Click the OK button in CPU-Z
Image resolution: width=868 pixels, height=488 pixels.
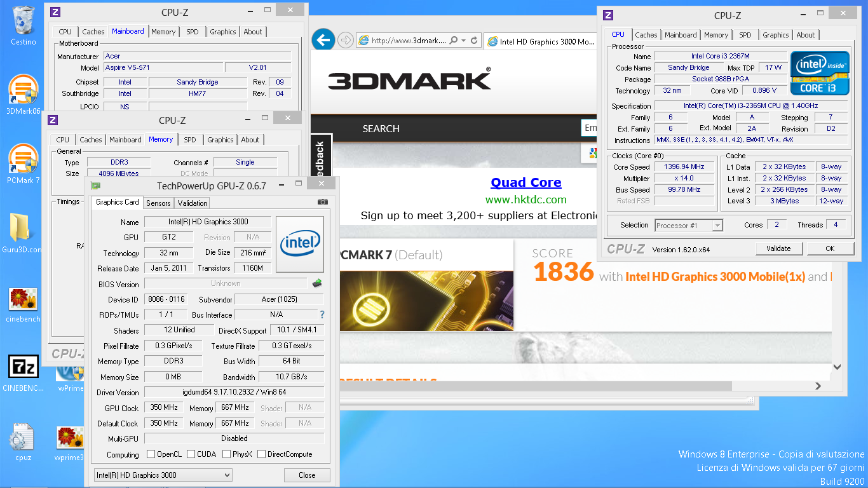pyautogui.click(x=830, y=248)
